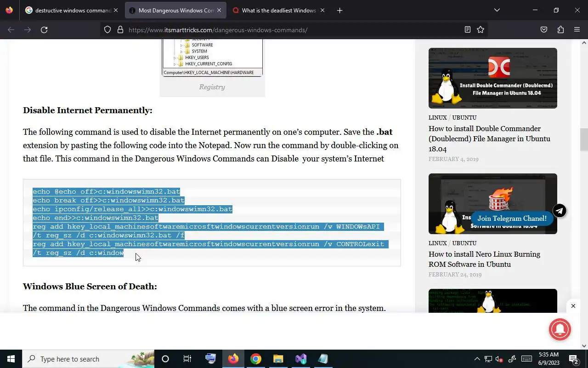Viewport: 588px width, 368px height.
Task: Close the 'Most Dangerous Windows Com' tab
Action: click(x=219, y=10)
